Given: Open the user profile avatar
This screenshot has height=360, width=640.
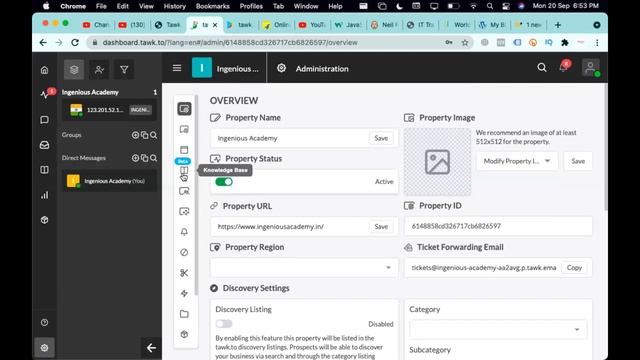Looking at the screenshot, I should tap(591, 68).
